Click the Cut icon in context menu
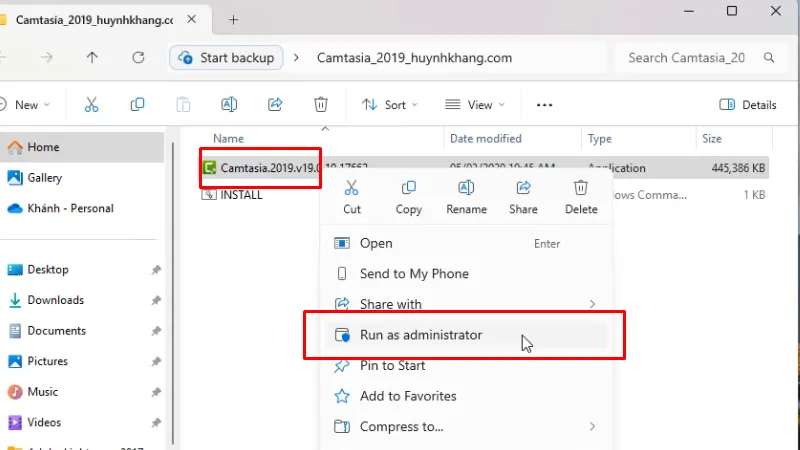 (x=351, y=188)
